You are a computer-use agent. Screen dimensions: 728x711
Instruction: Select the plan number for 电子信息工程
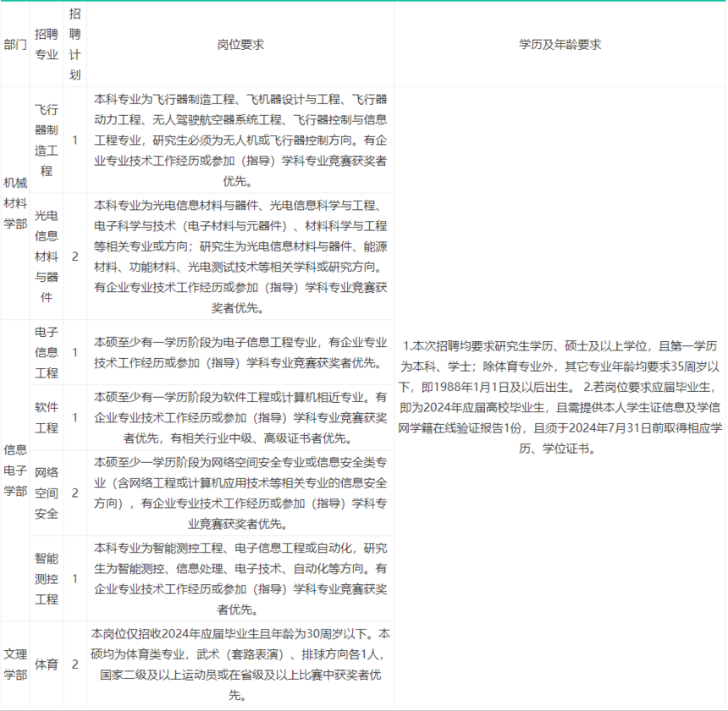coord(74,352)
